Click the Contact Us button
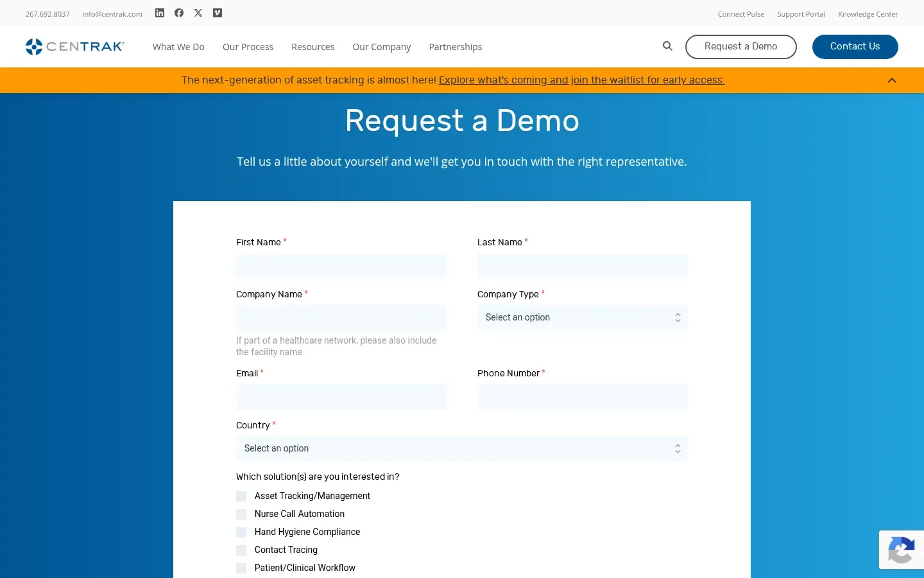Viewport: 924px width, 578px height. tap(855, 47)
